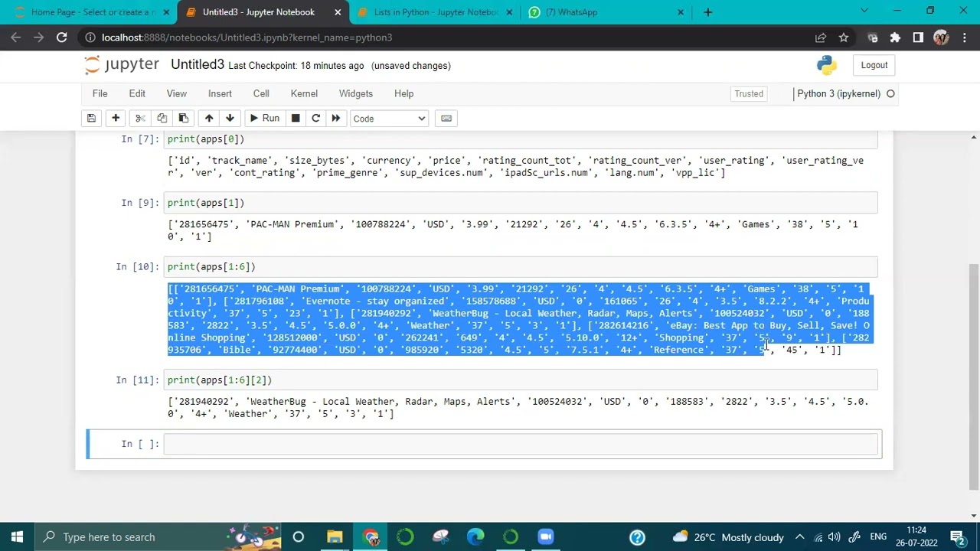Share this page icon in address bar
Screen dimensions: 980x551
tap(820, 37)
